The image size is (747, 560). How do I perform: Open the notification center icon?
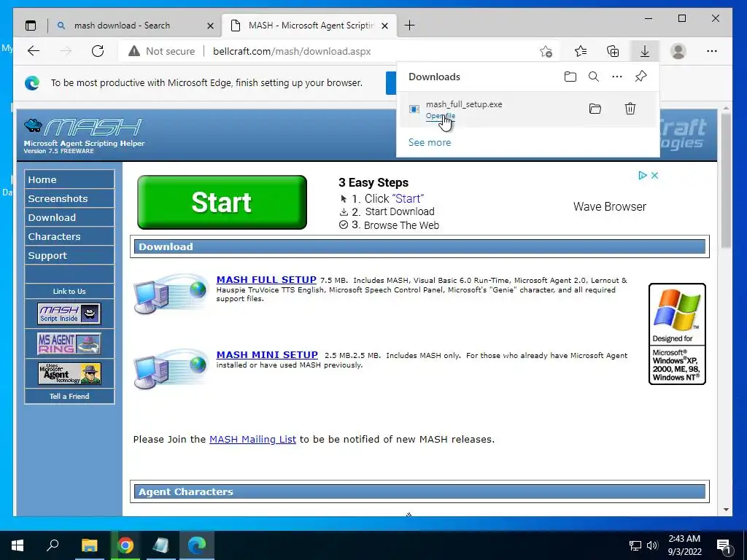point(724,546)
